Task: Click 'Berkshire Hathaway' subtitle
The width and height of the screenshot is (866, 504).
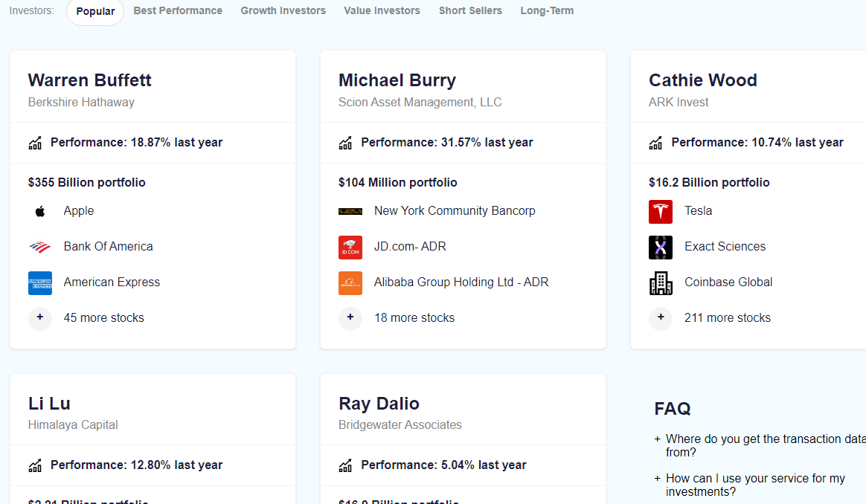Action: pos(81,102)
